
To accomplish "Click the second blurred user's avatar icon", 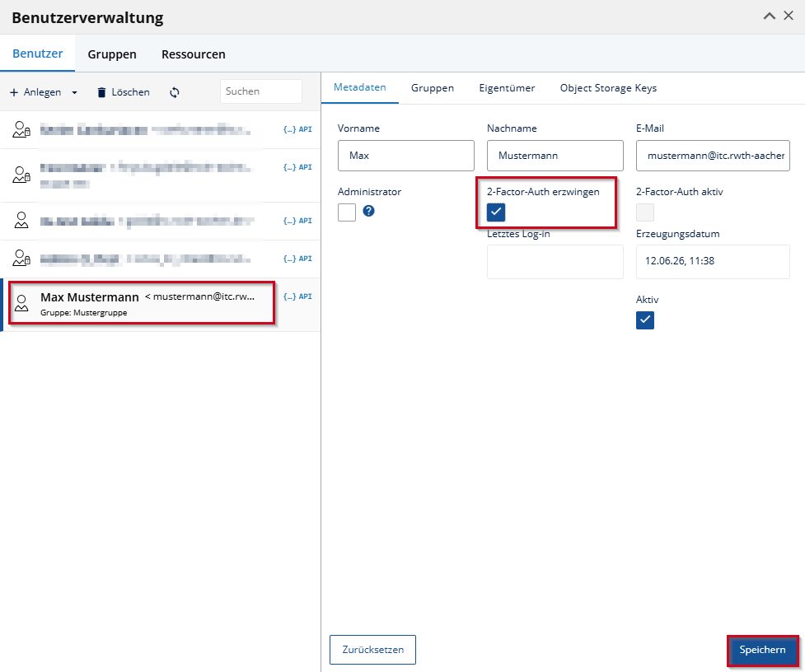I will pos(21,175).
